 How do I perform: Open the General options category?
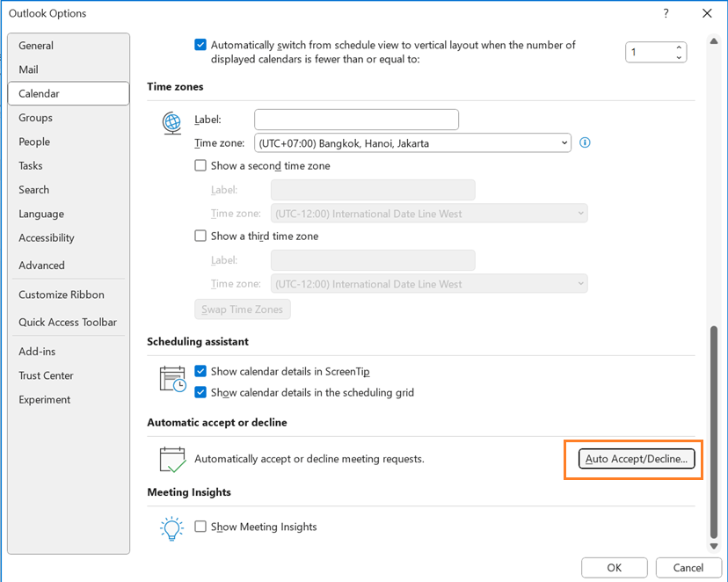[x=69, y=46]
